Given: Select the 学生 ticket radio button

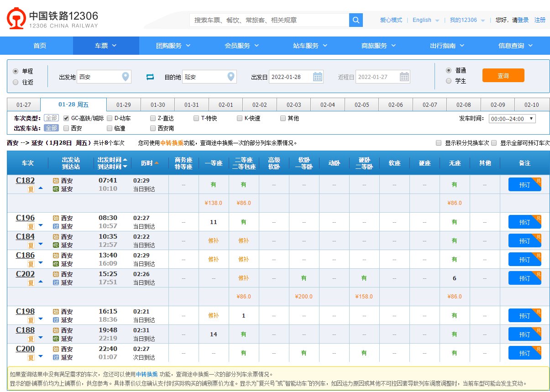Looking at the screenshot, I should point(450,81).
